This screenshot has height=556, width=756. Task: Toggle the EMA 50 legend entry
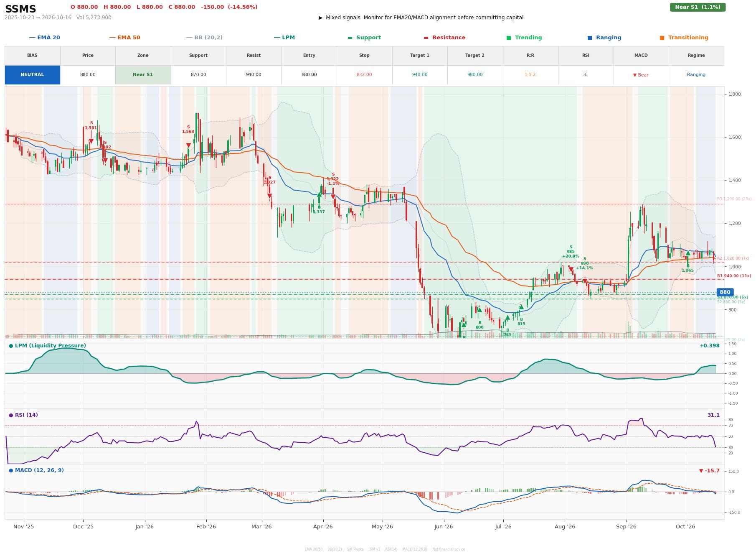click(124, 38)
